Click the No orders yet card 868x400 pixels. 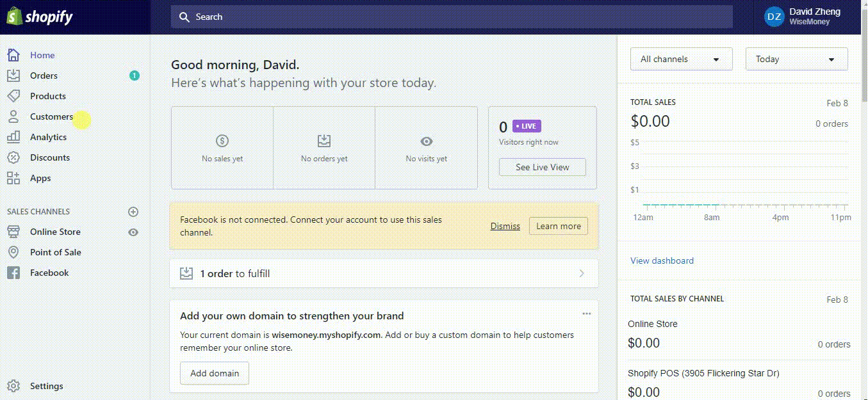tap(324, 148)
